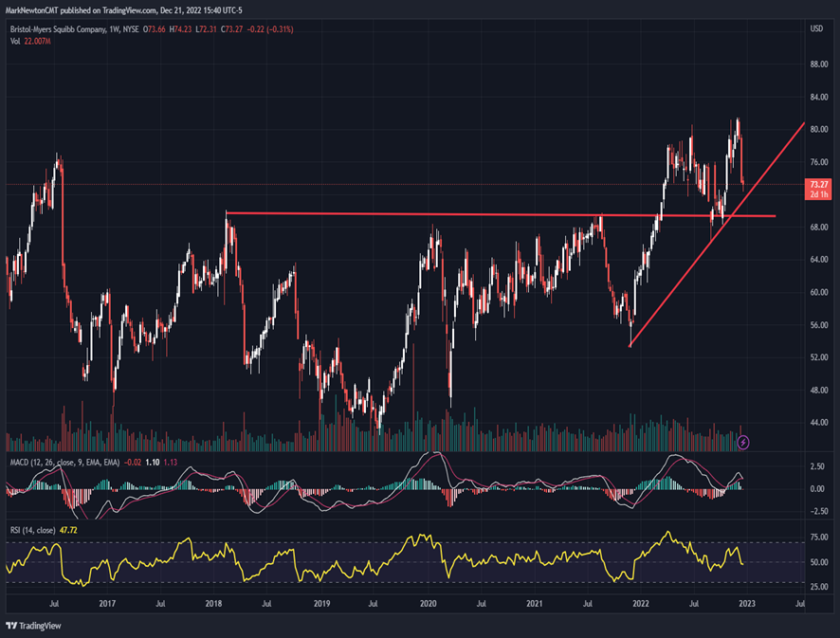Image resolution: width=840 pixels, height=638 pixels.
Task: Click the 44.00 price axis label
Action: tap(819, 423)
